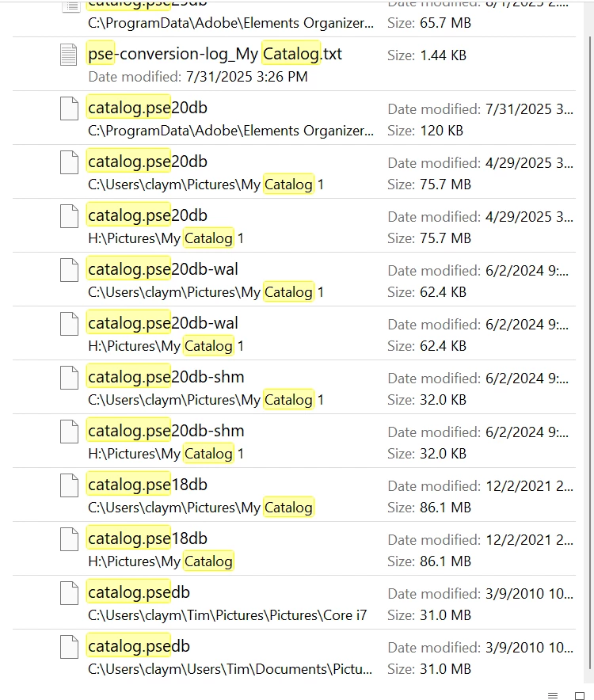The image size is (594, 700).
Task: Select catalog.pse18db name above H:\Pictures\My Catalog
Action: tap(147, 538)
